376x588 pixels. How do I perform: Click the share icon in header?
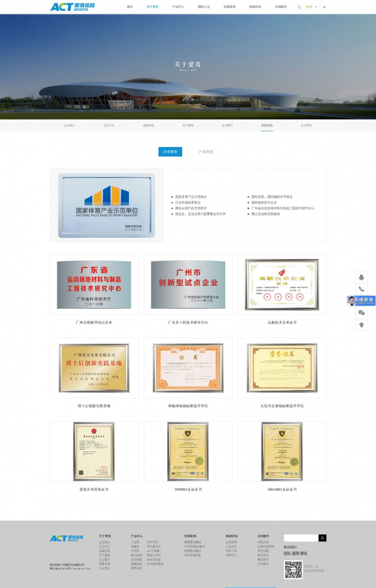coord(324,7)
